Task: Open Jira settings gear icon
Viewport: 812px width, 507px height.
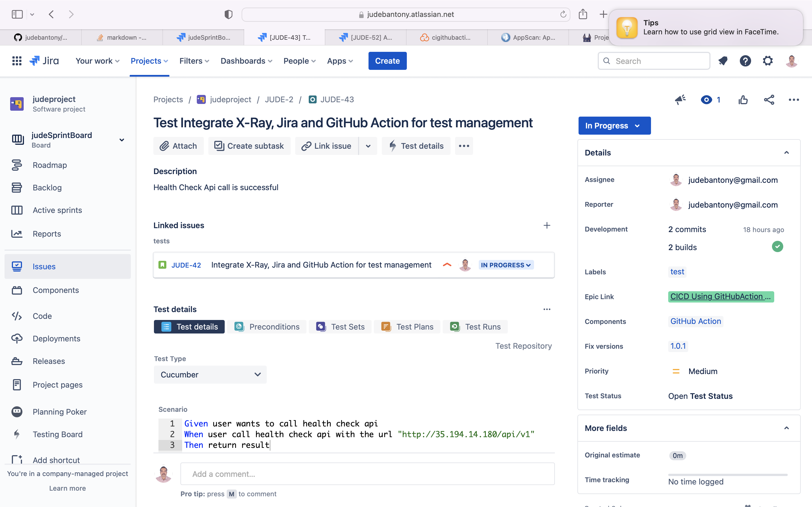Action: (768, 61)
